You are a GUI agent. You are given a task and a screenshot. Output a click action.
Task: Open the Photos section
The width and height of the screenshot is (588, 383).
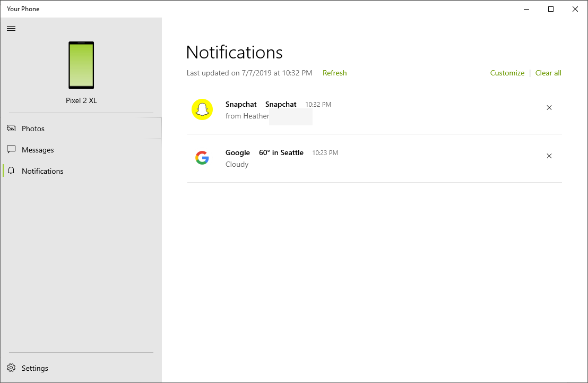tap(81, 129)
